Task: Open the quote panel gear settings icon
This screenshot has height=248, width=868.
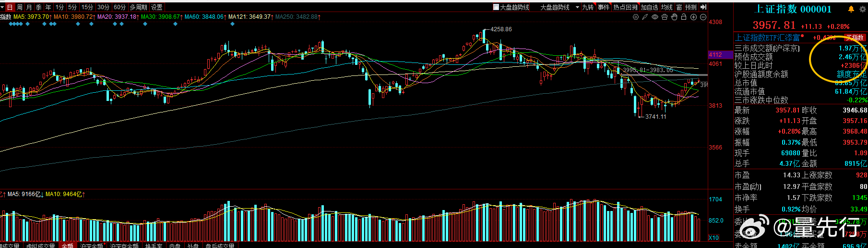Action: pyautogui.click(x=862, y=9)
